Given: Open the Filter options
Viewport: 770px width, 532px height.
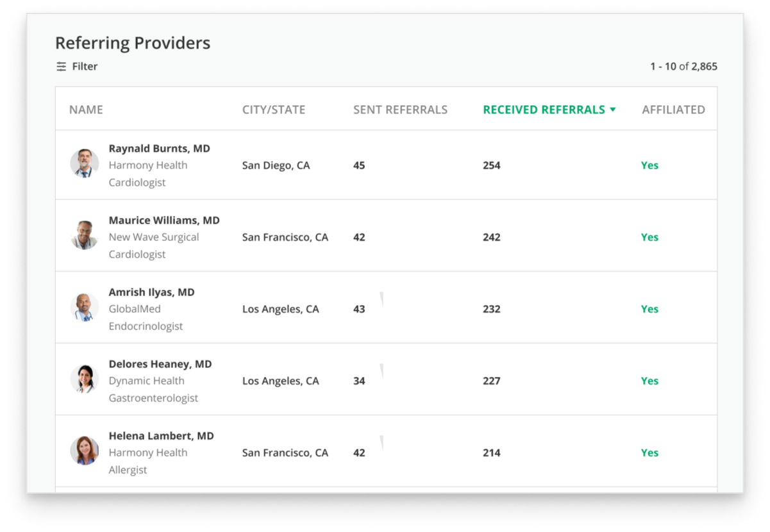Looking at the screenshot, I should pos(85,67).
